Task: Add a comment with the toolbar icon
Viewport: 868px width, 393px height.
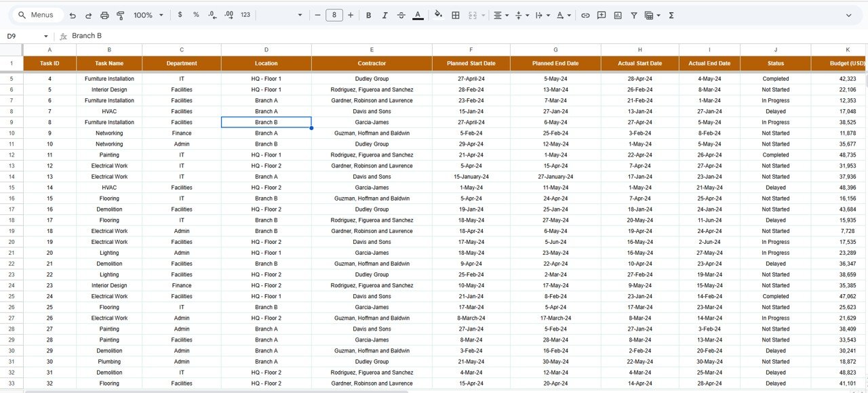Action: point(601,15)
